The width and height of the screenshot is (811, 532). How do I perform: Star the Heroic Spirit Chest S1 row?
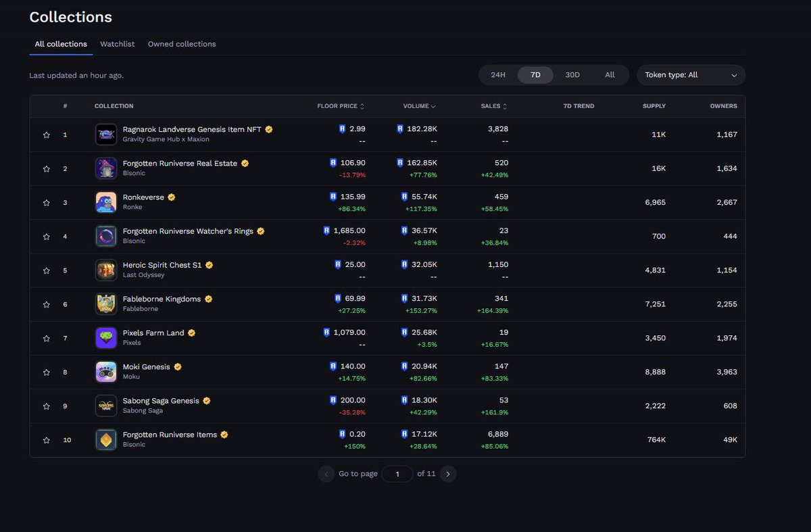[x=47, y=270]
